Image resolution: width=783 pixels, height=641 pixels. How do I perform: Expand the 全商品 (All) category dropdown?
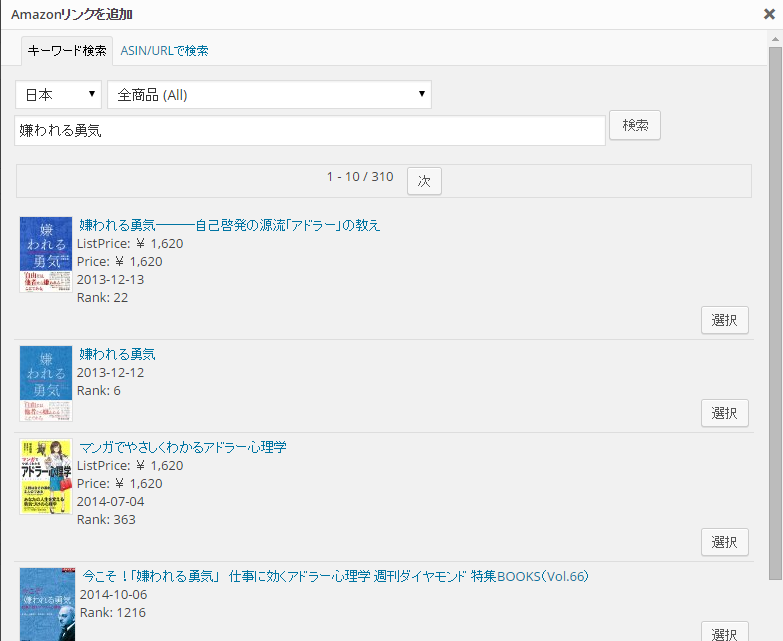point(270,94)
